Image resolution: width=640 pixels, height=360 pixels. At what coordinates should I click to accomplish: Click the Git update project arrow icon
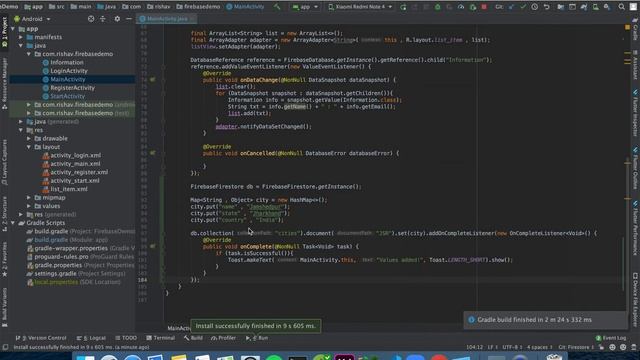click(511, 7)
